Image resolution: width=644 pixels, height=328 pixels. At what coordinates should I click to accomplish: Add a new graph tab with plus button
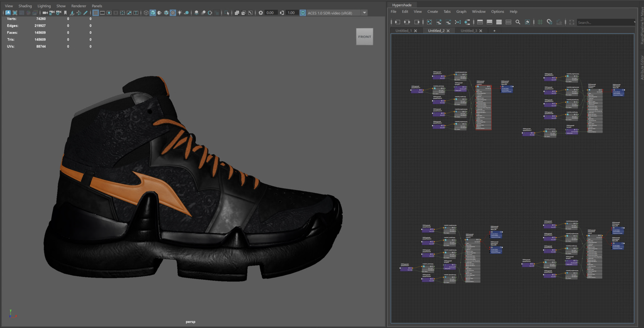click(495, 31)
